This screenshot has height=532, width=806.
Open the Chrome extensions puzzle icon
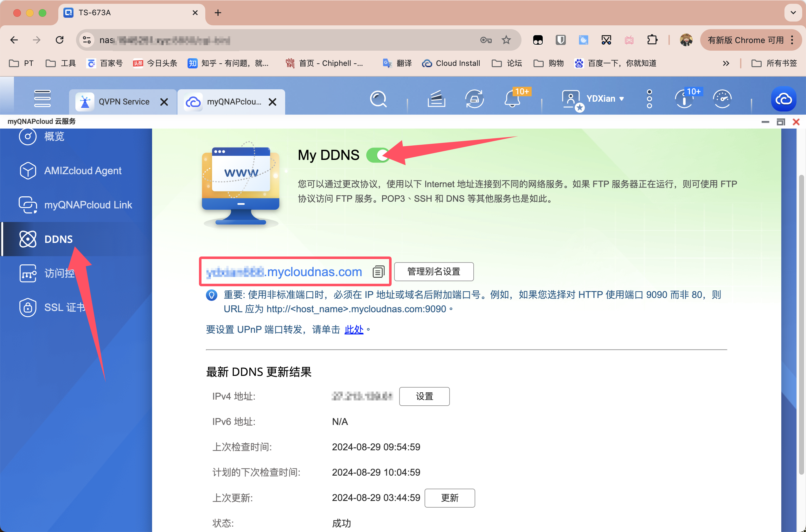tap(652, 40)
